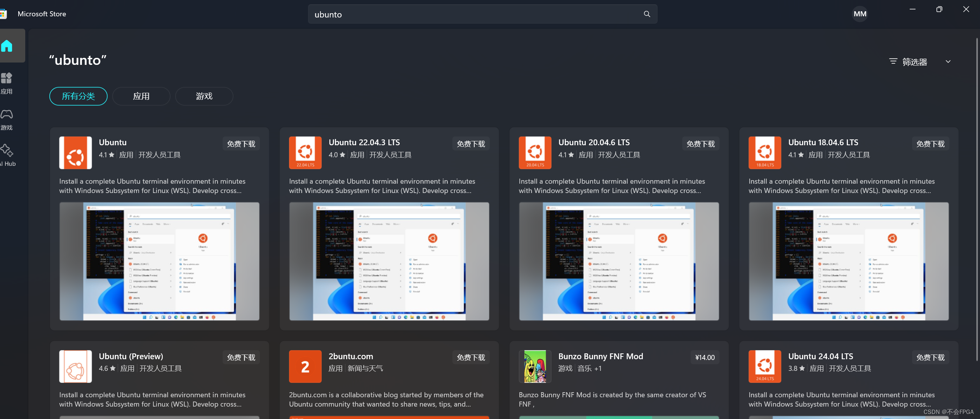Screen dimensions: 980x419
Task: Click the 2buntu.com collaborative blog description
Action: coord(386,400)
